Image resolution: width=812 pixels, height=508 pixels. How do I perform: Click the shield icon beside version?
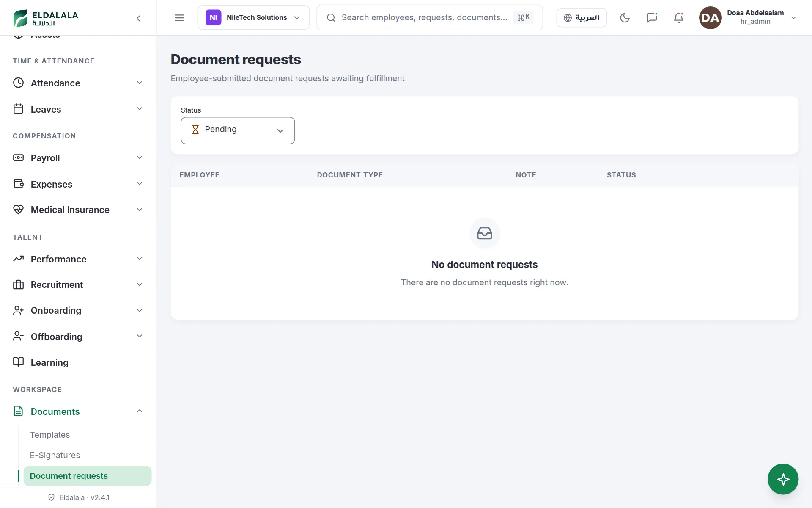coord(51,497)
